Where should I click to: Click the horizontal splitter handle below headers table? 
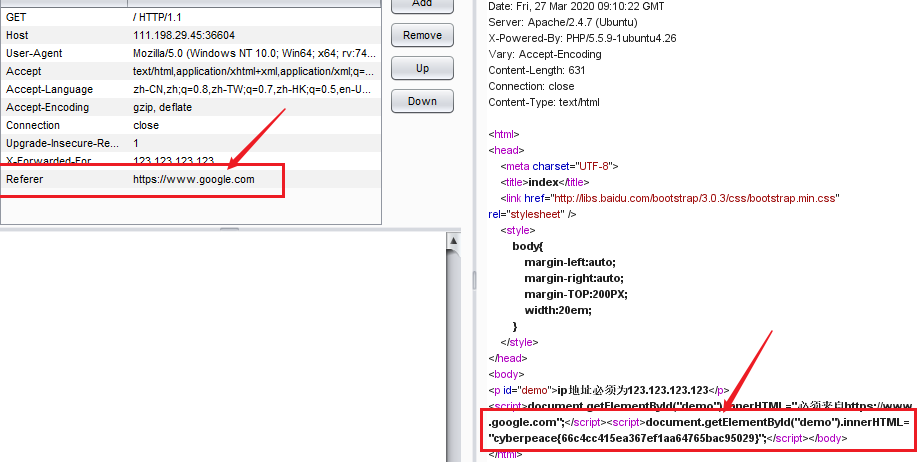(229, 229)
